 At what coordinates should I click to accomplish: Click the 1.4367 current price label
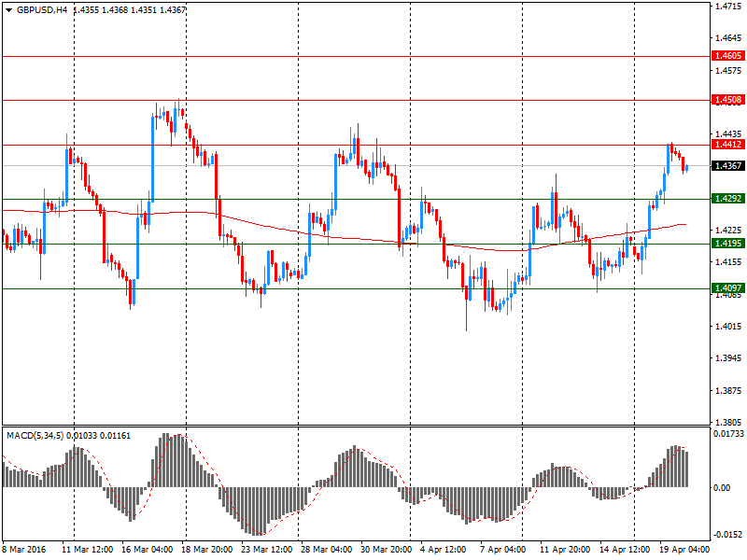coord(728,166)
